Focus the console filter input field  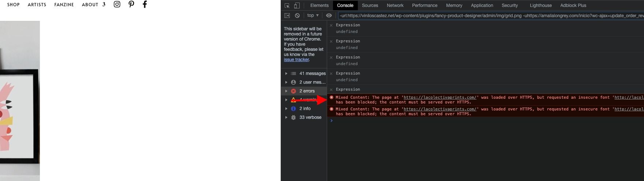491,16
